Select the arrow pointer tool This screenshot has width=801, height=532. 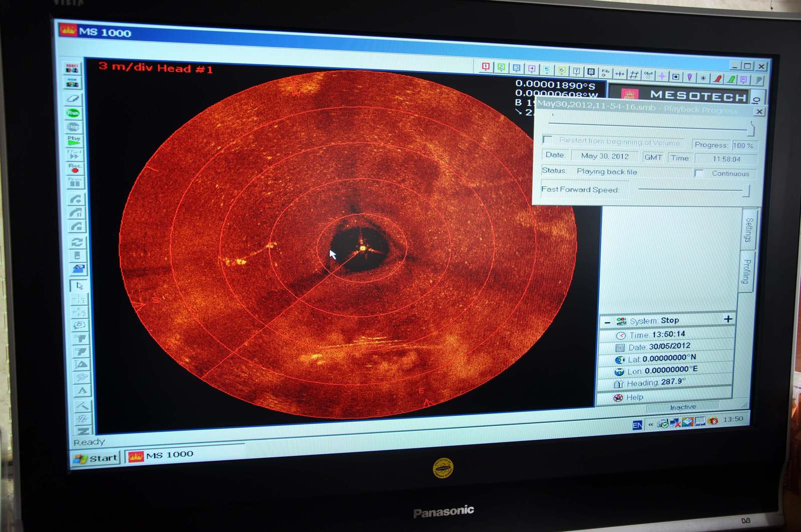point(79,286)
